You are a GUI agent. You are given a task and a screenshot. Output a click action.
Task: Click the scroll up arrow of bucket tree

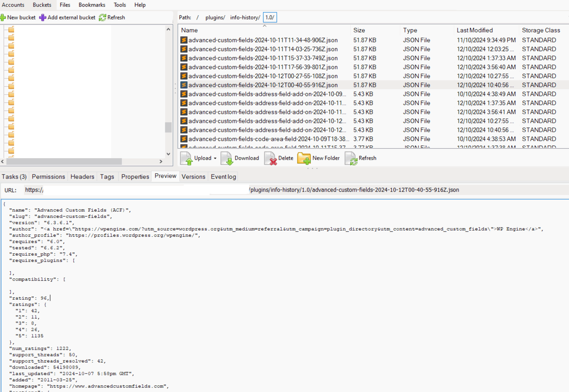tap(168, 29)
